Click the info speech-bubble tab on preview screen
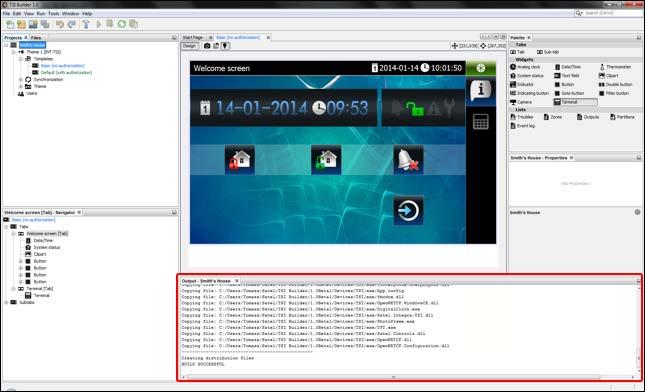Screen dimensions: 645x392 point(480,90)
